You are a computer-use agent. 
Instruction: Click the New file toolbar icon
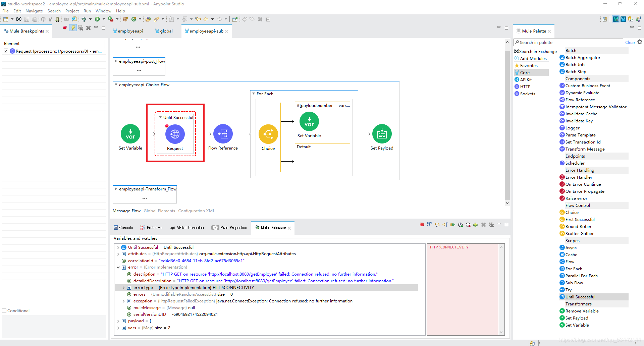(x=6, y=19)
